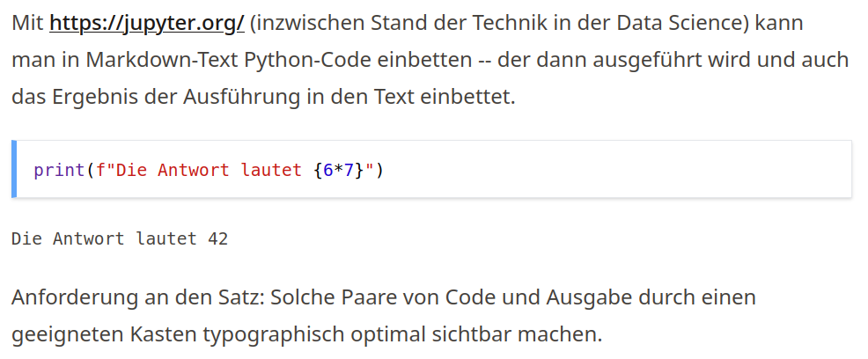
Task: Click the number 6 in the code
Action: (x=327, y=170)
